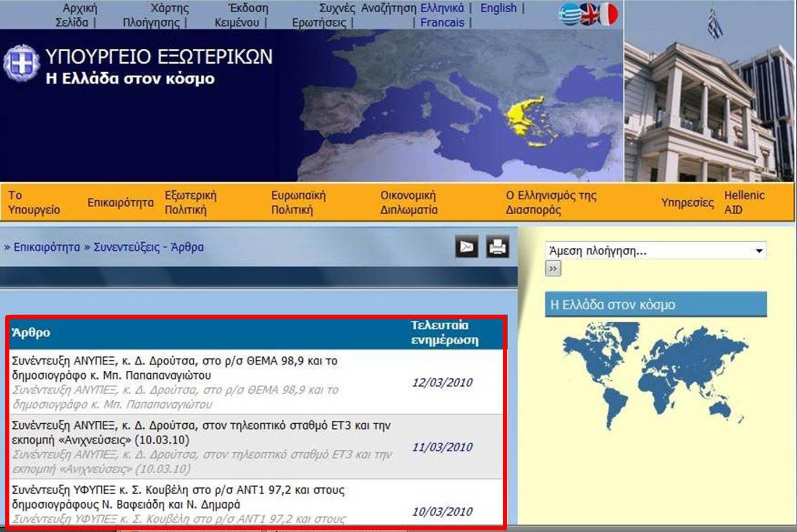Image resolution: width=797 pixels, height=532 pixels.
Task: Open Έκδοση Κειμένου link
Action: coord(241,15)
